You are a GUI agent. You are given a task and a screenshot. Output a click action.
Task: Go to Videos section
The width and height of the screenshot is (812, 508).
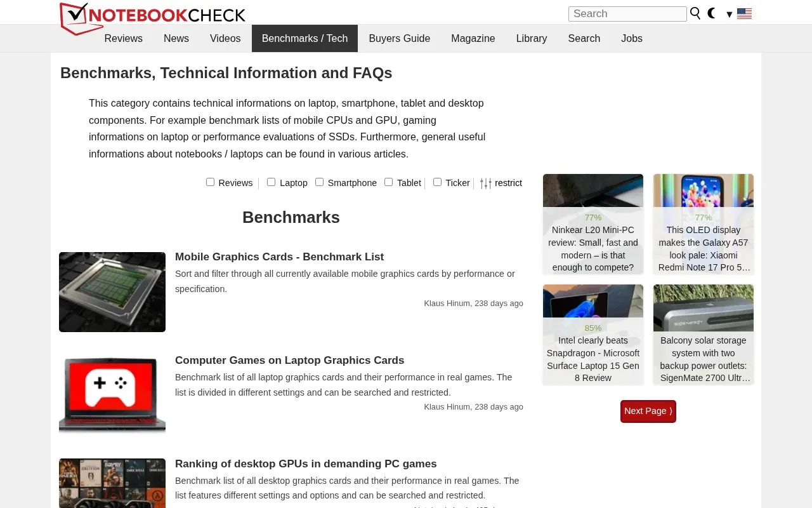tap(225, 38)
